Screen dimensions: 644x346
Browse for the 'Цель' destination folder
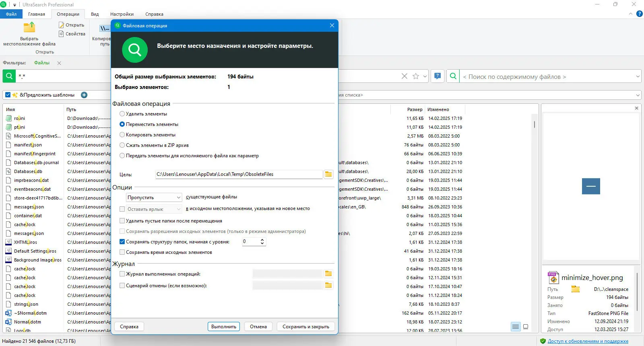(x=328, y=174)
